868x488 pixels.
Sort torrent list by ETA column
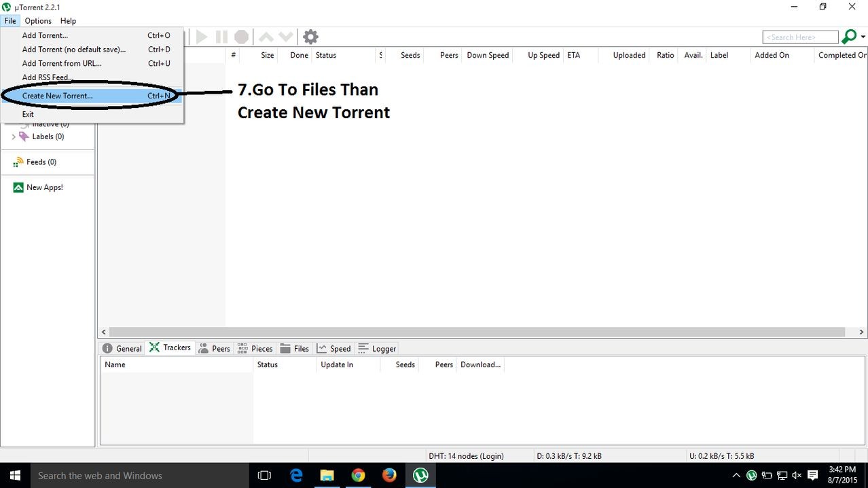pyautogui.click(x=581, y=55)
